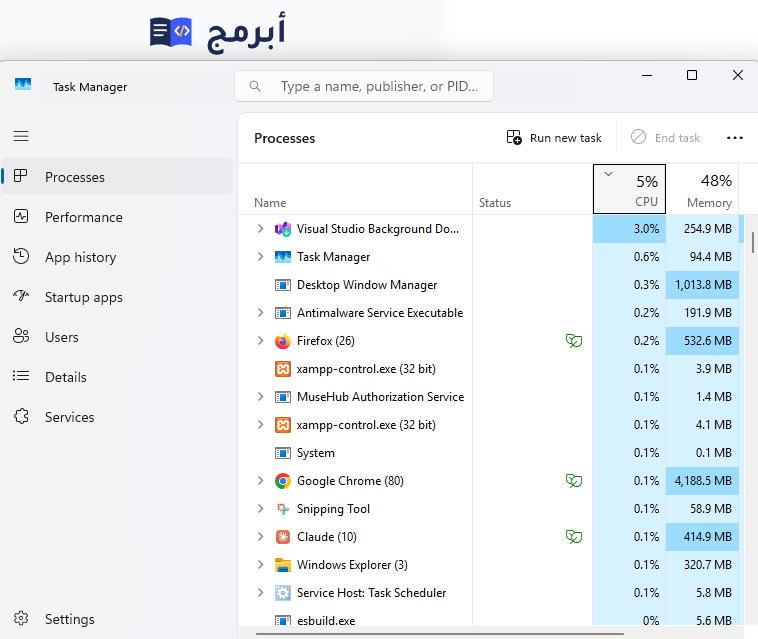Screen dimensions: 758x639
Task: Click efficiency mode leaf icon on Chrome row
Action: point(574,481)
